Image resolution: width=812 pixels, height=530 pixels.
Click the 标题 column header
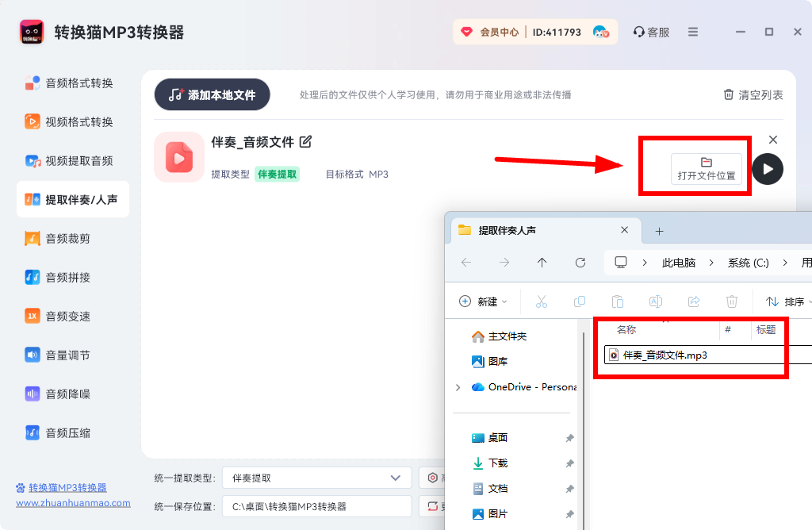click(767, 329)
